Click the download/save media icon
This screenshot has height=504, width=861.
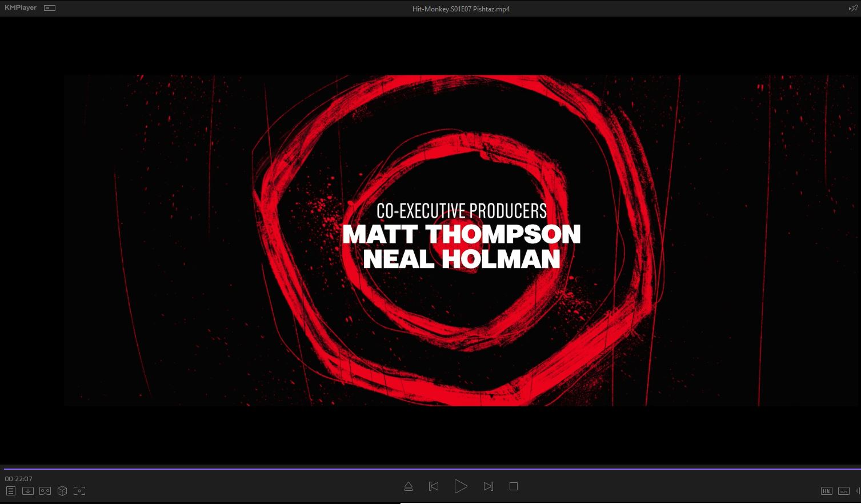[x=27, y=491]
